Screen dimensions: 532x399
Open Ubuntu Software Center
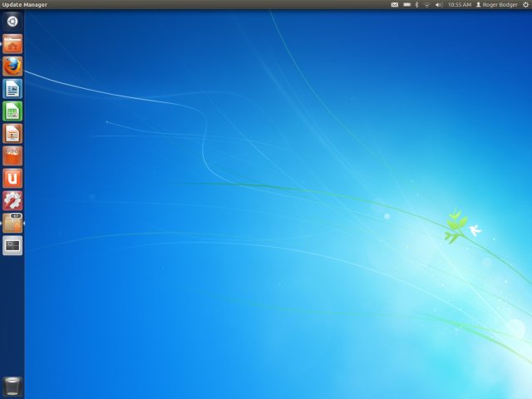pos(12,156)
